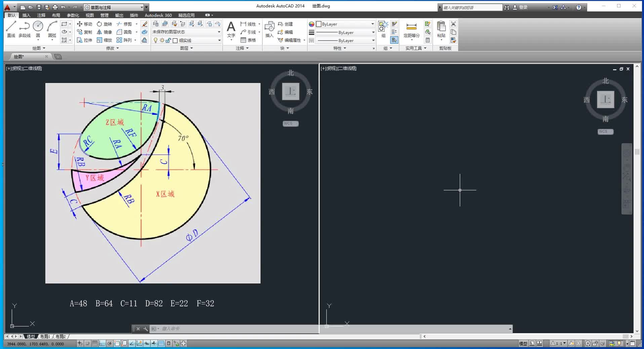Open the Autodesk 360 ribbon tab

[x=158, y=15]
